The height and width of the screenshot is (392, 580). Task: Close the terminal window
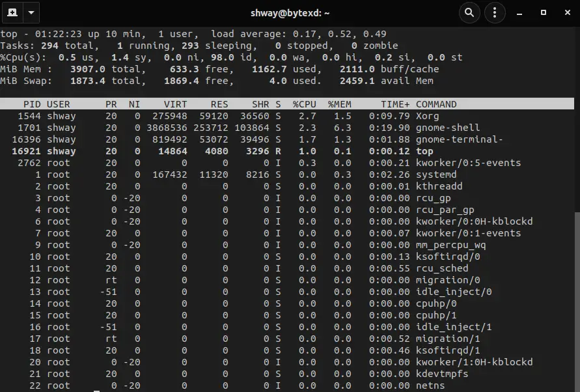coord(568,12)
